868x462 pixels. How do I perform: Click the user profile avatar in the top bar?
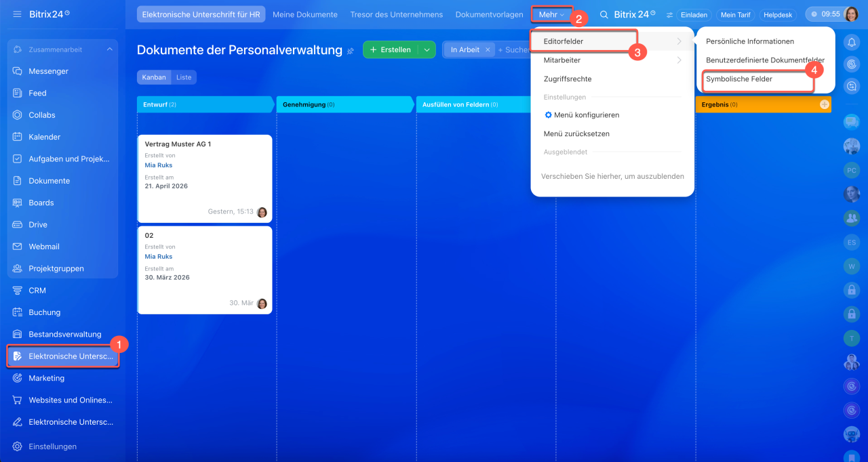pos(850,14)
